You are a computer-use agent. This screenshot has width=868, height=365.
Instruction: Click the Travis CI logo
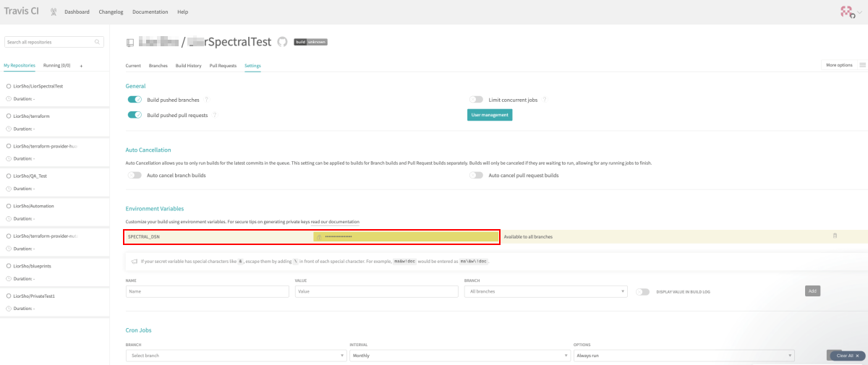tap(21, 11)
